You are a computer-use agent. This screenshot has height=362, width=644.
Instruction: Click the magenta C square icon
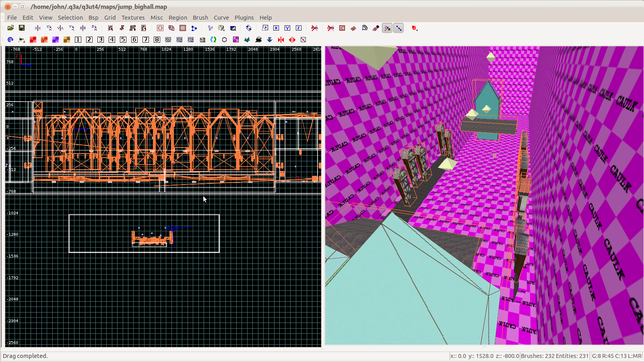[236, 39]
